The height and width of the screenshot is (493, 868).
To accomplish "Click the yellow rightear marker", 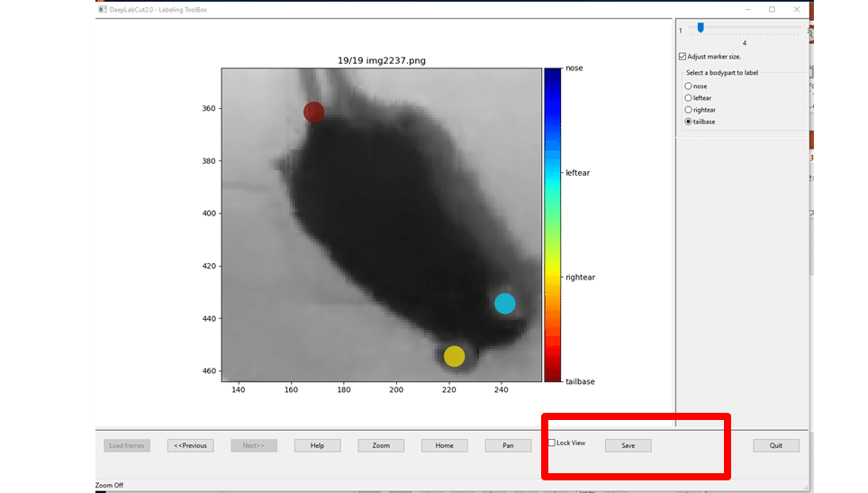I will point(454,356).
